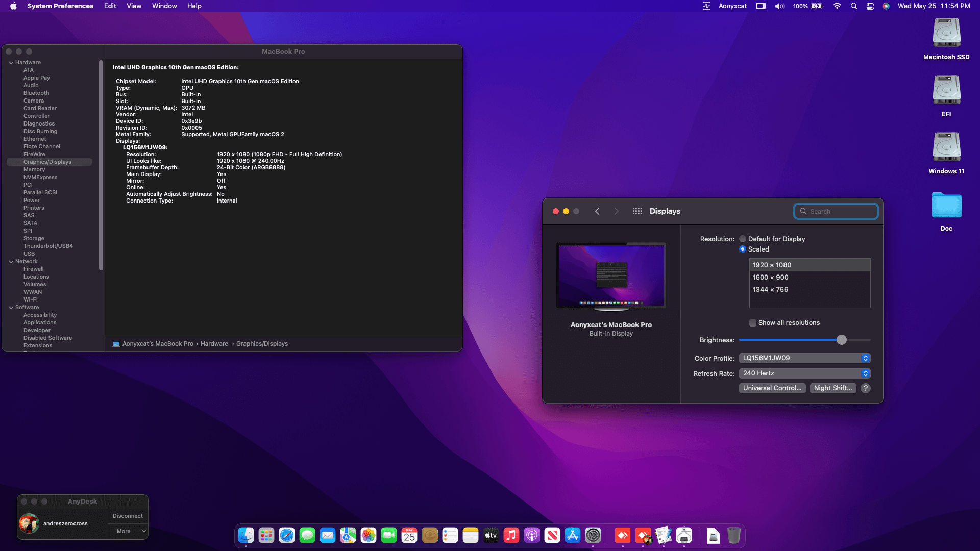Collapse the Hardware section in sidebar
Image resolution: width=980 pixels, height=551 pixels.
pos(11,63)
